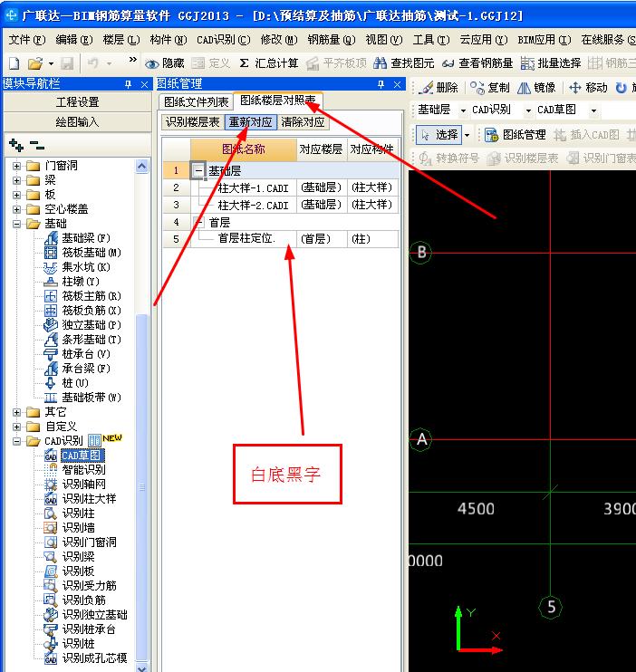Click the expand-all plus icon in the navigation panel
The height and width of the screenshot is (672, 636).
click(x=16, y=145)
